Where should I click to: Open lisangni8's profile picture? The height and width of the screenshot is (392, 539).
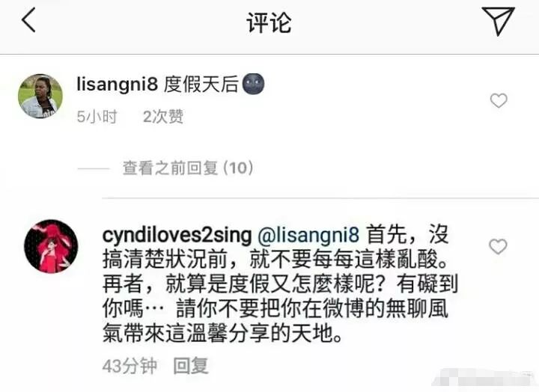click(x=40, y=97)
